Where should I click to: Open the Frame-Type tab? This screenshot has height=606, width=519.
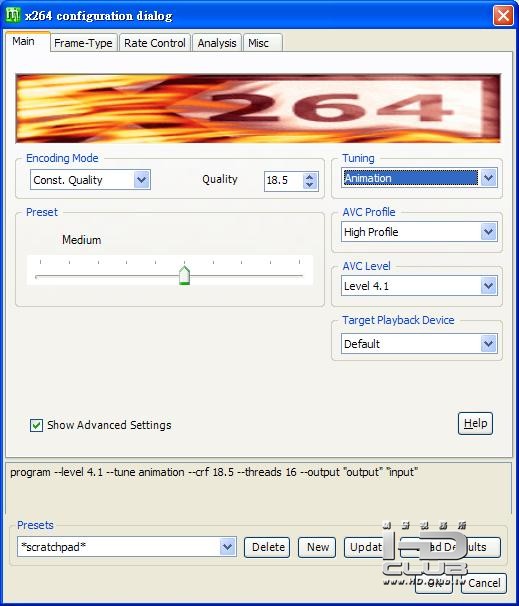tap(83, 43)
